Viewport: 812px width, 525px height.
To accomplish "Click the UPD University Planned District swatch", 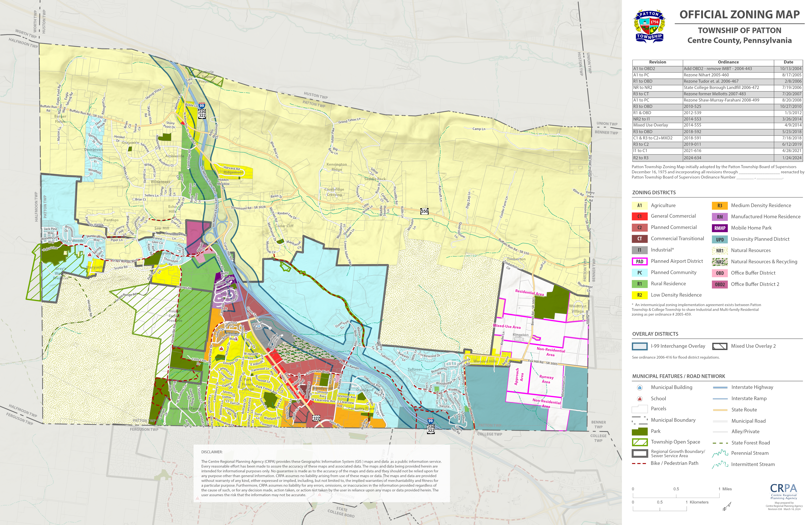I will [719, 239].
